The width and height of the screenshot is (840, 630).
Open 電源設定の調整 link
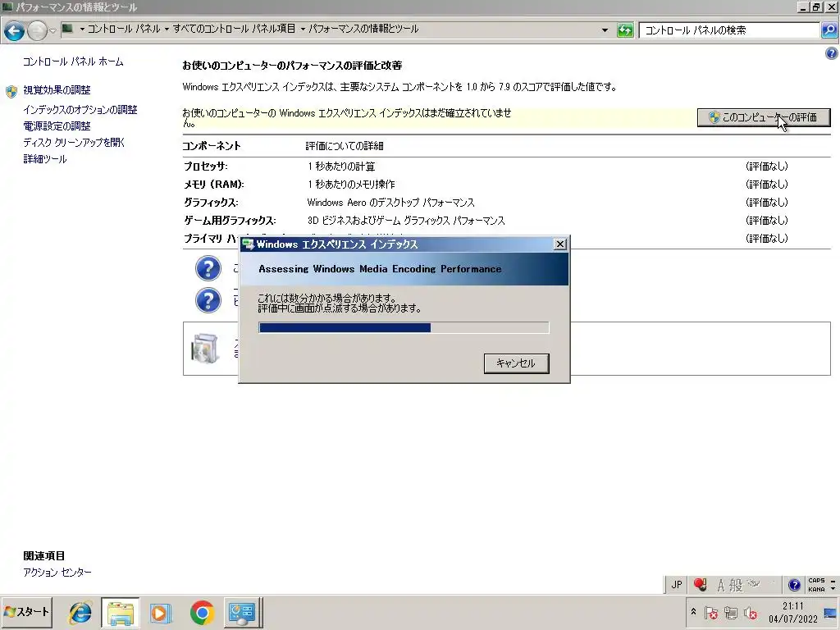(57, 126)
